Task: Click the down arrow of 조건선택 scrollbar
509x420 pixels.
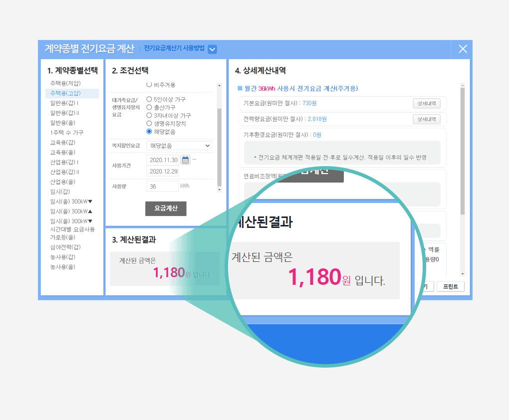Action: point(219,190)
